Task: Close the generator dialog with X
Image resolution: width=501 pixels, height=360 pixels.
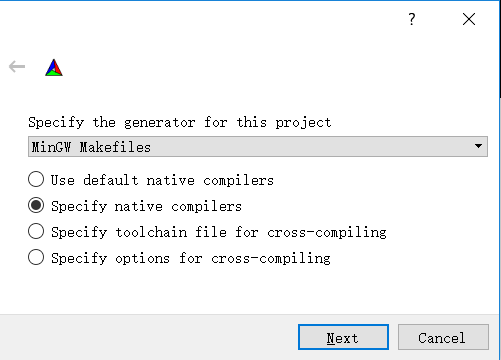Action: (469, 19)
